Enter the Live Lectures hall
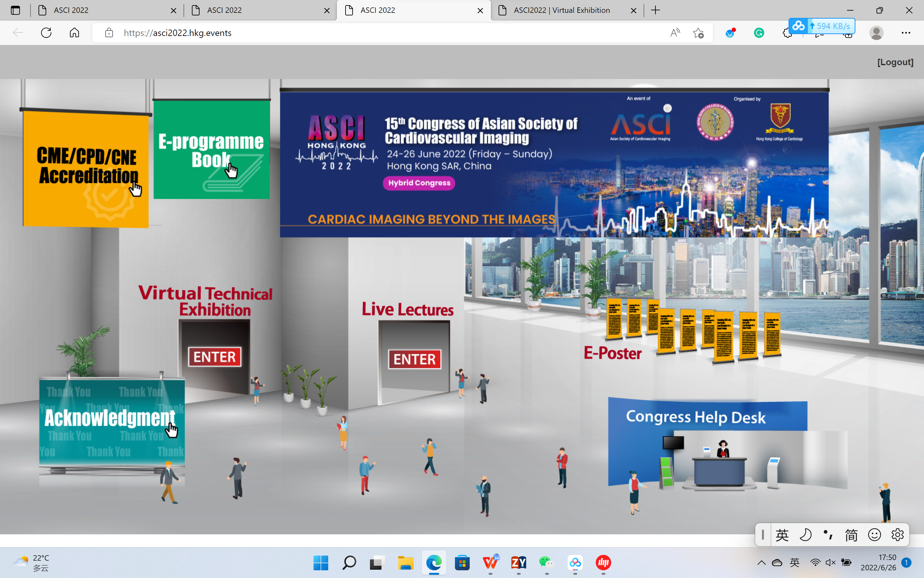 point(415,359)
